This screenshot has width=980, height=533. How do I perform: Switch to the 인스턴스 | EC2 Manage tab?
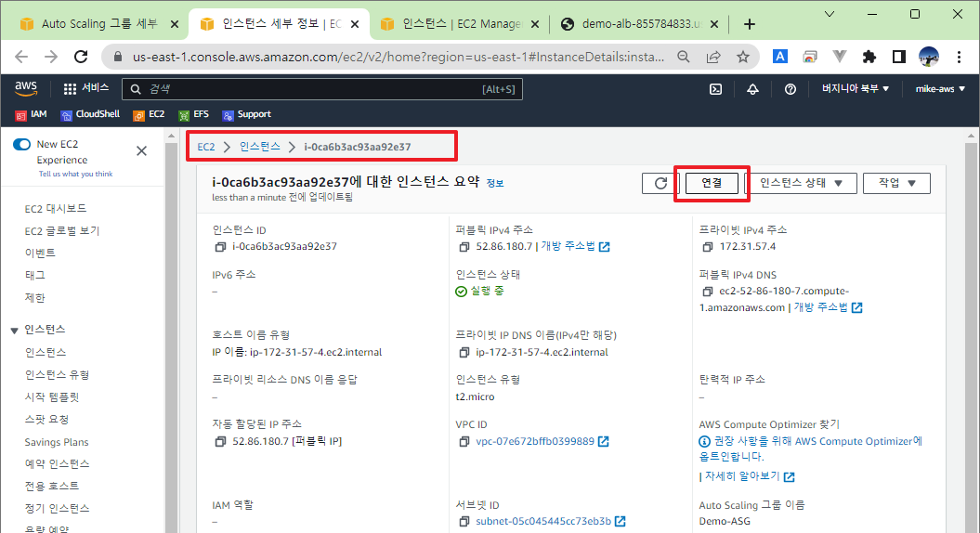pos(461,24)
